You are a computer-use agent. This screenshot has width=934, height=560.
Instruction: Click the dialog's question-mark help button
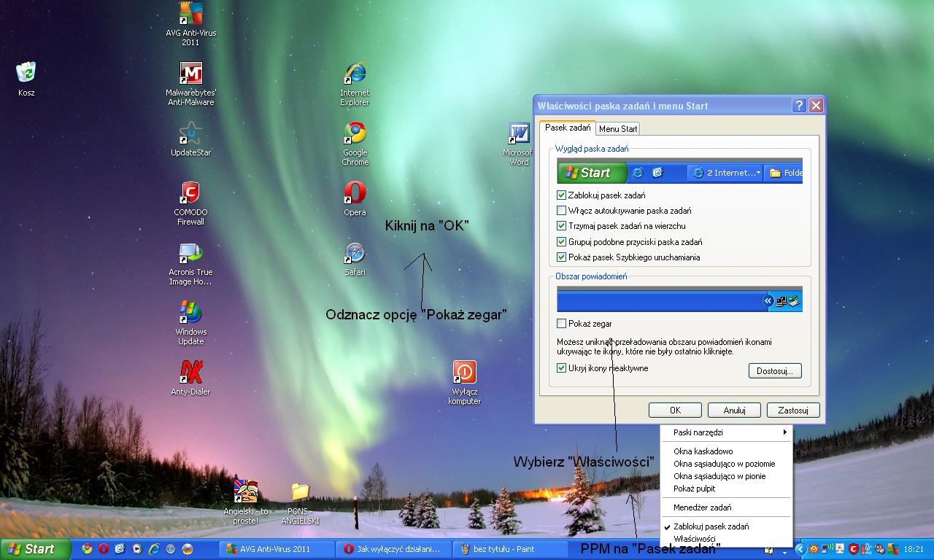point(799,105)
